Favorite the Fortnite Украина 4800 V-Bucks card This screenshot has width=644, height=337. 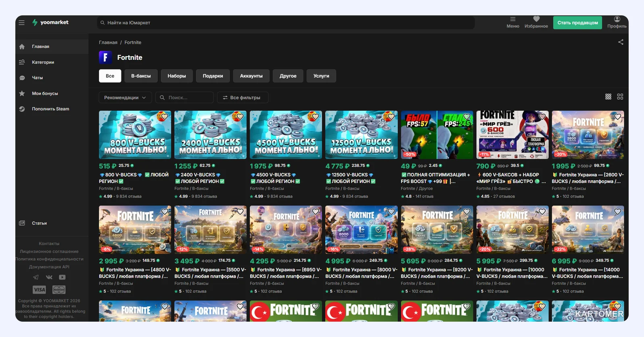[x=165, y=212]
